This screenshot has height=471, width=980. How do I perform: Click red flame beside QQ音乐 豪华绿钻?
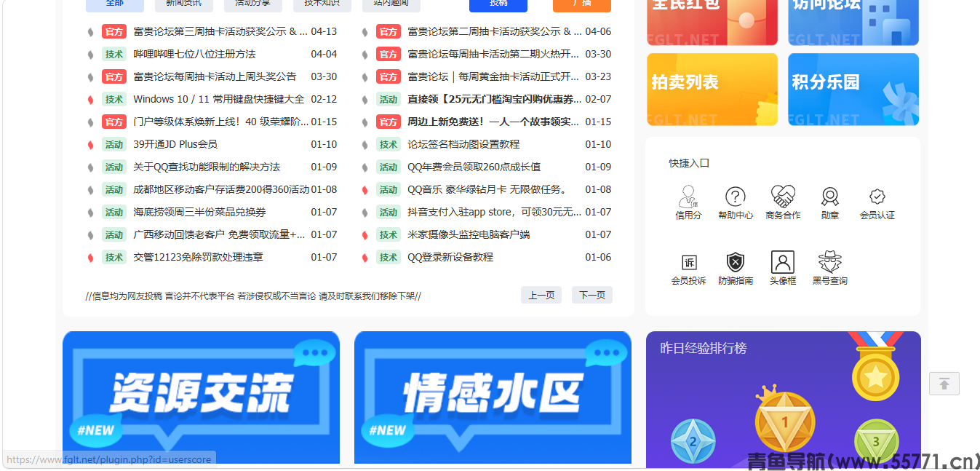(364, 189)
